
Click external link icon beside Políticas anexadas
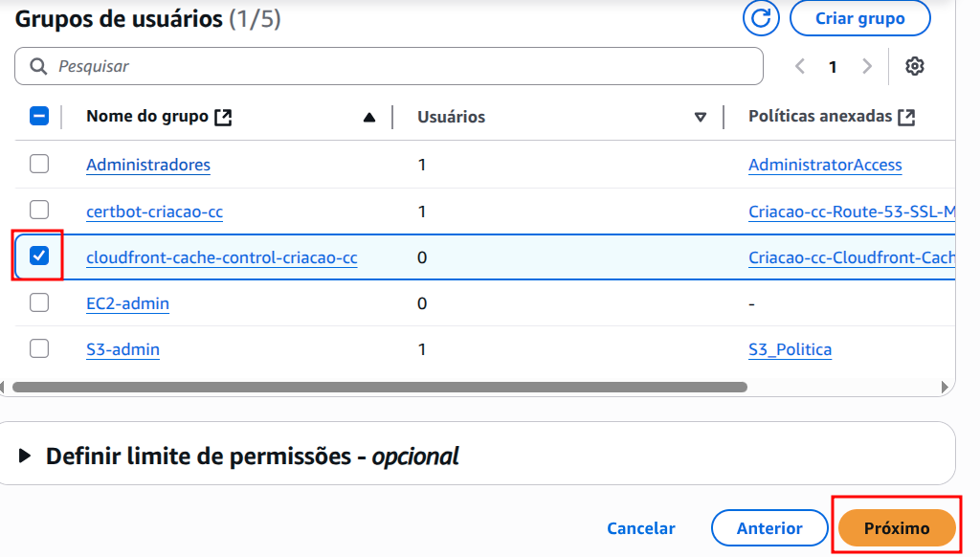tap(906, 117)
